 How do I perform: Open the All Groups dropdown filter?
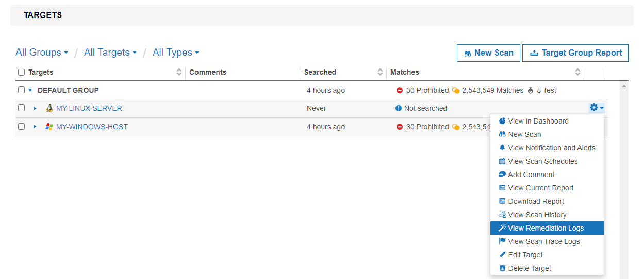[42, 53]
